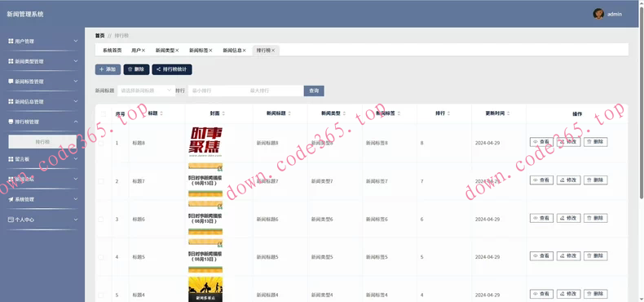The image size is (644, 302).
Task: Expand 用户管理 with its chevron
Action: coord(76,41)
